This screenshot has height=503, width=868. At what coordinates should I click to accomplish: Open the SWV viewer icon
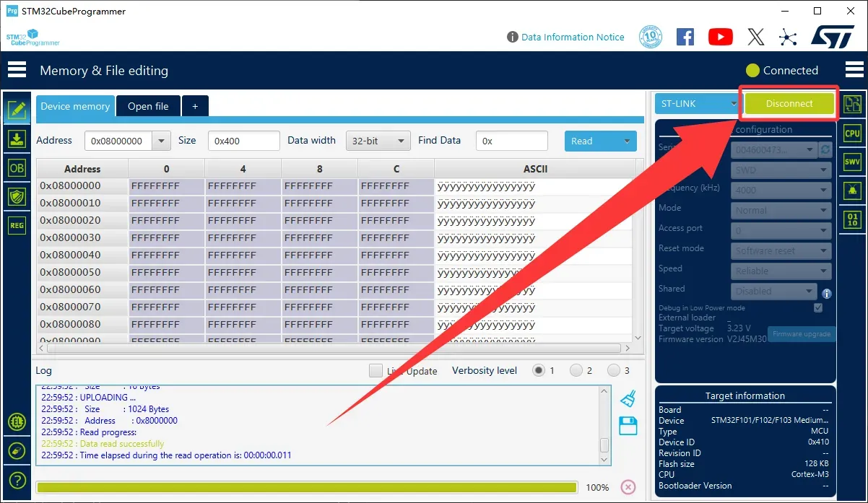[x=852, y=162]
